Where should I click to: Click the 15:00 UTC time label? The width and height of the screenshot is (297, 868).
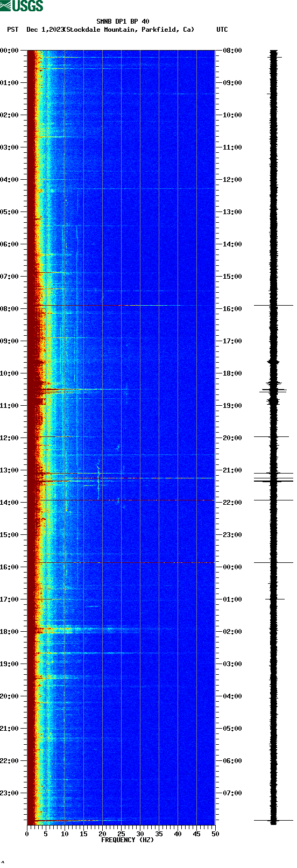click(232, 277)
